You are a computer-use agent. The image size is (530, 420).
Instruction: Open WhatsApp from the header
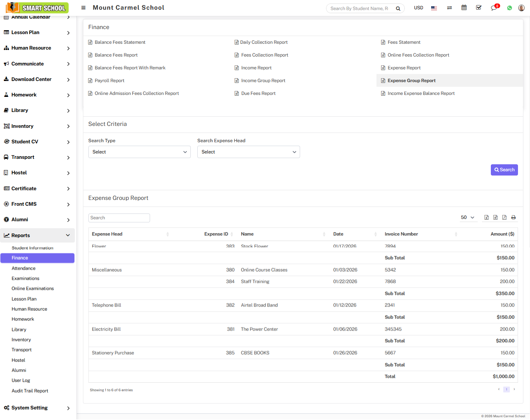tap(509, 8)
